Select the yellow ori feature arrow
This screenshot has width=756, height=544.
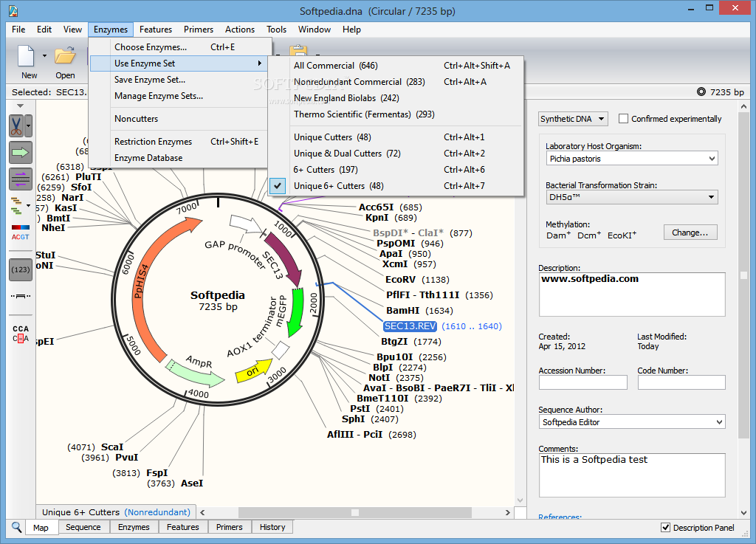coord(254,371)
